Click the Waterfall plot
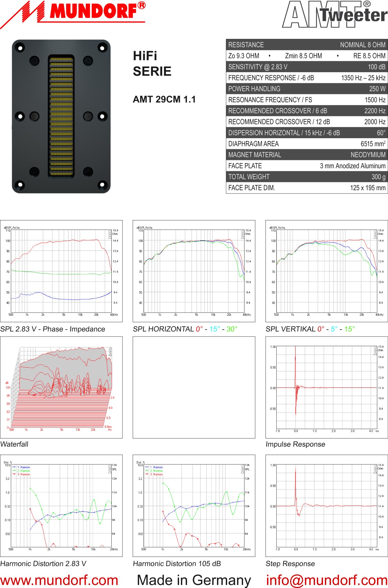Image resolution: width=388 pixels, height=588 pixels. pyautogui.click(x=61, y=388)
